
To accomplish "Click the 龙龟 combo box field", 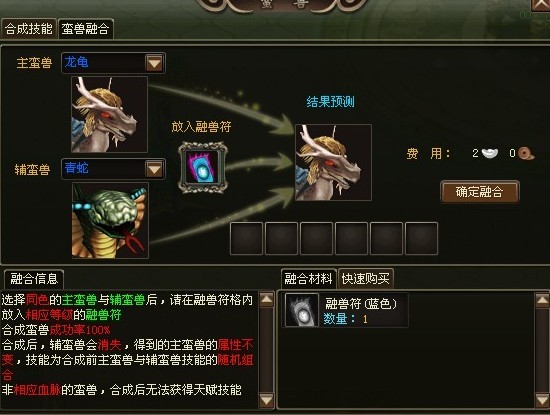I will (113, 63).
